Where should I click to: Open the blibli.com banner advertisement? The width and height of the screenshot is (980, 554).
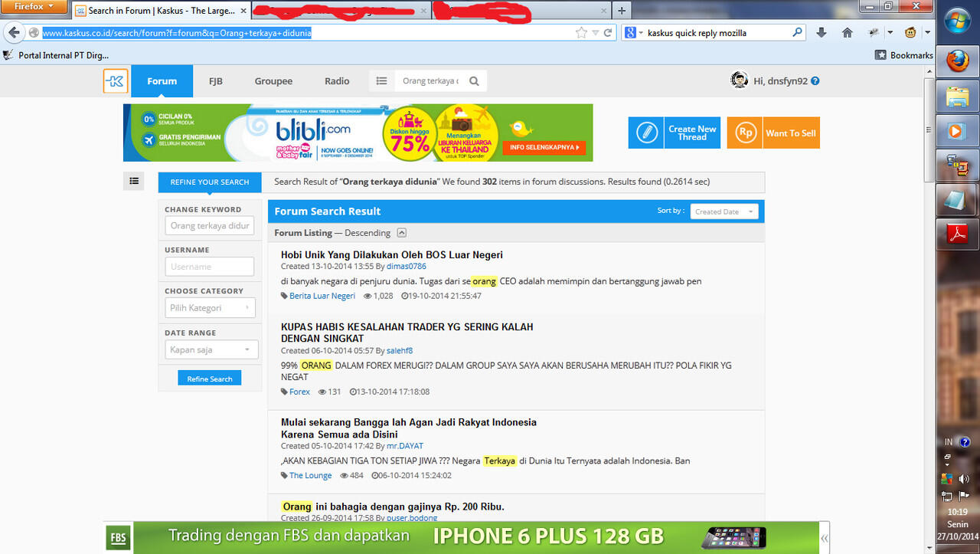[358, 133]
